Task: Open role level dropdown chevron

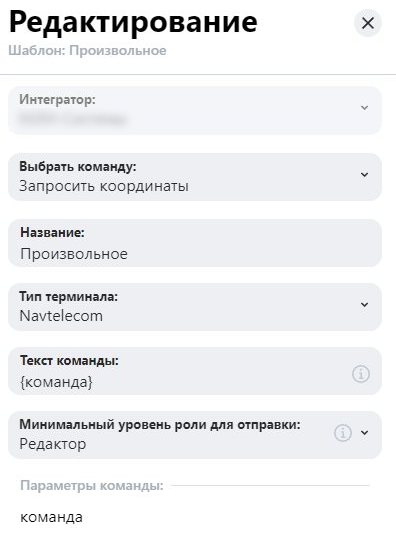Action: (x=364, y=433)
